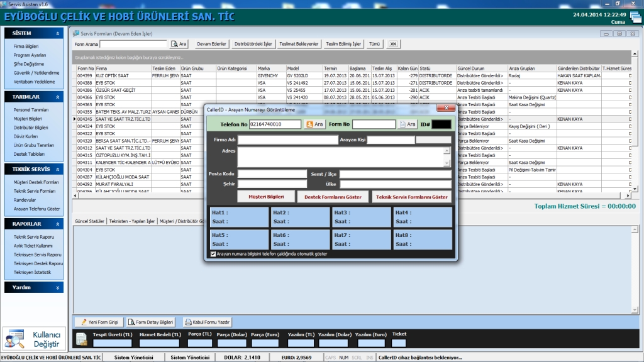Viewport: 644px width, 362px height.
Task: Click the Firma Adı field in CallerID
Action: (288, 140)
